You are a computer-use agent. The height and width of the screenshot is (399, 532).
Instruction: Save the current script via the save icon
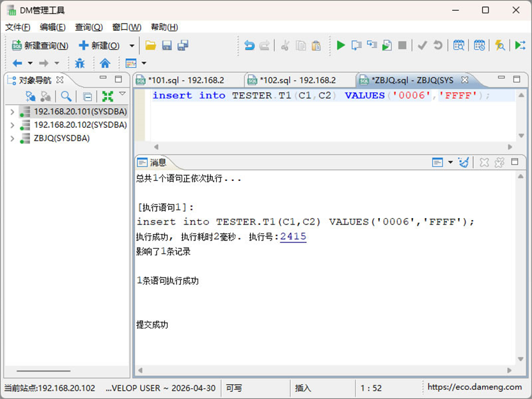coord(167,46)
